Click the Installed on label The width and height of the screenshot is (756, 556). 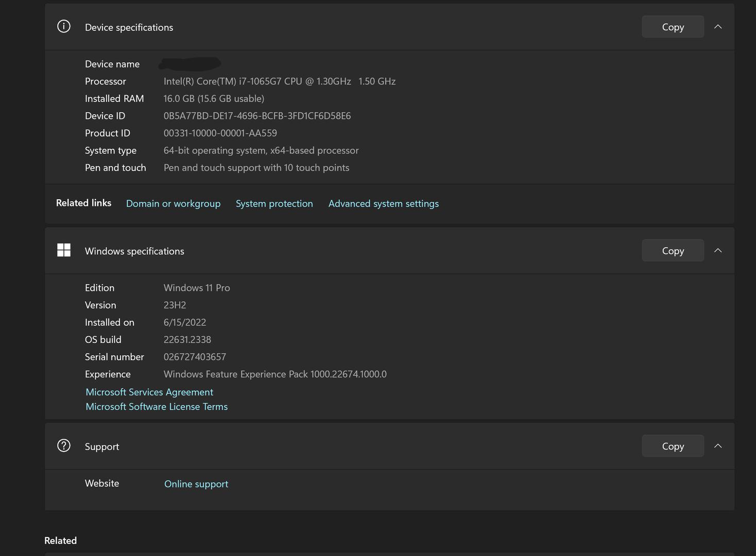click(110, 322)
